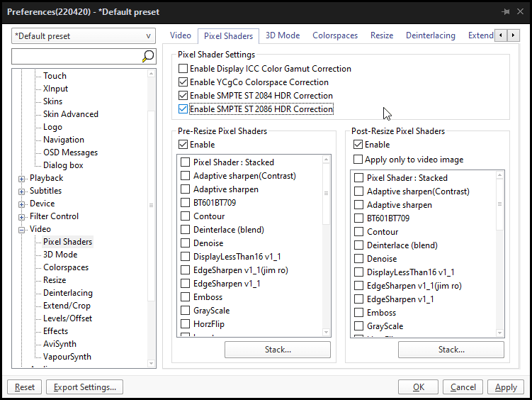The image size is (532, 400).
Task: Expand the Playback tree node
Action: (22, 178)
